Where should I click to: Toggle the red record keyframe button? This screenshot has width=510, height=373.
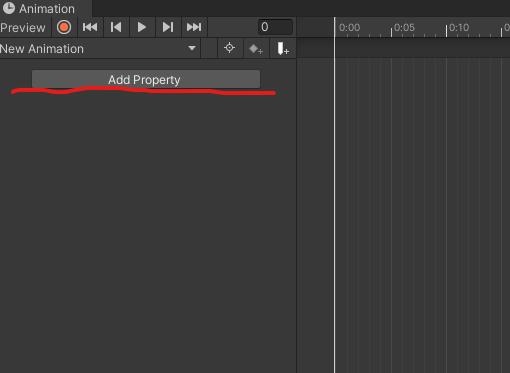pos(64,27)
